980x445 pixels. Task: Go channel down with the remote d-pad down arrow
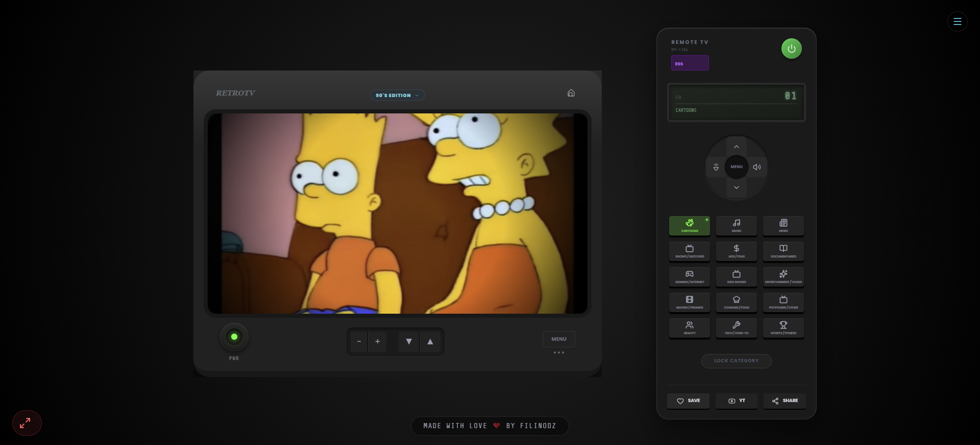(x=736, y=188)
